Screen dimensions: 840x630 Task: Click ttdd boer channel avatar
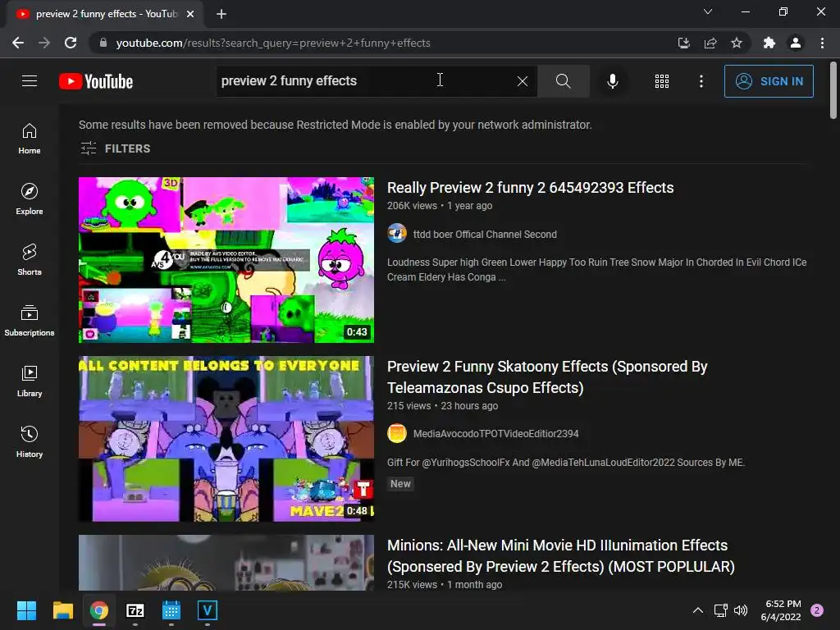point(397,234)
